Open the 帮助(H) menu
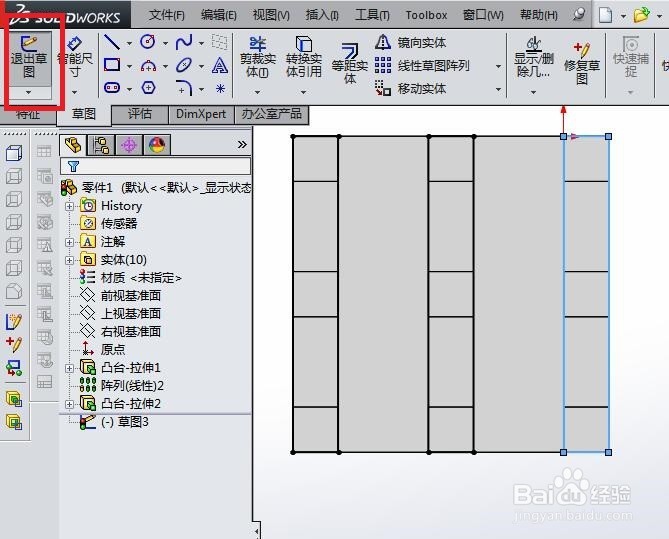669x539 pixels. click(538, 15)
